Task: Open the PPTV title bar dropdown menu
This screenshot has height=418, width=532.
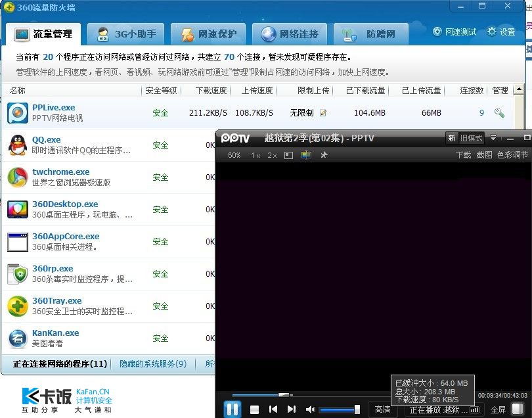Action: [493, 138]
